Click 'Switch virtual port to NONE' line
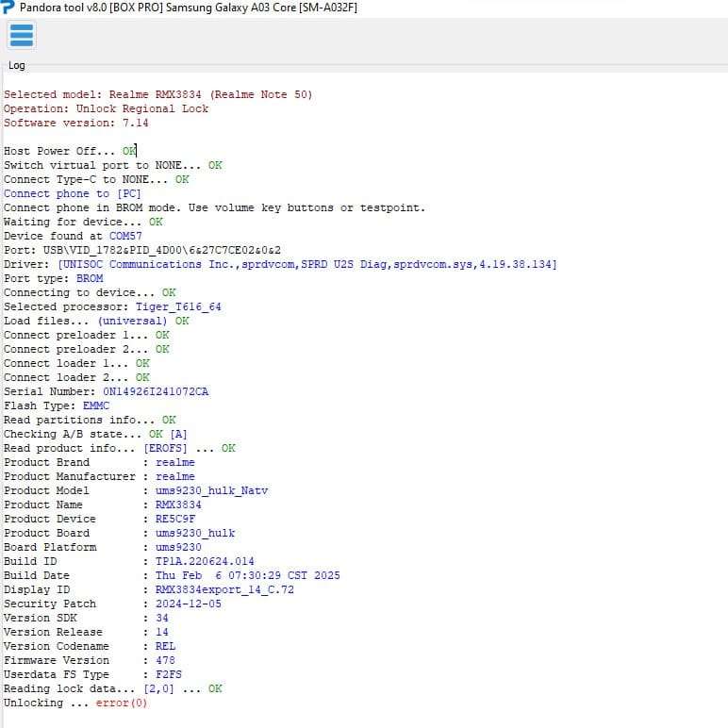This screenshot has width=728, height=728. tap(113, 165)
